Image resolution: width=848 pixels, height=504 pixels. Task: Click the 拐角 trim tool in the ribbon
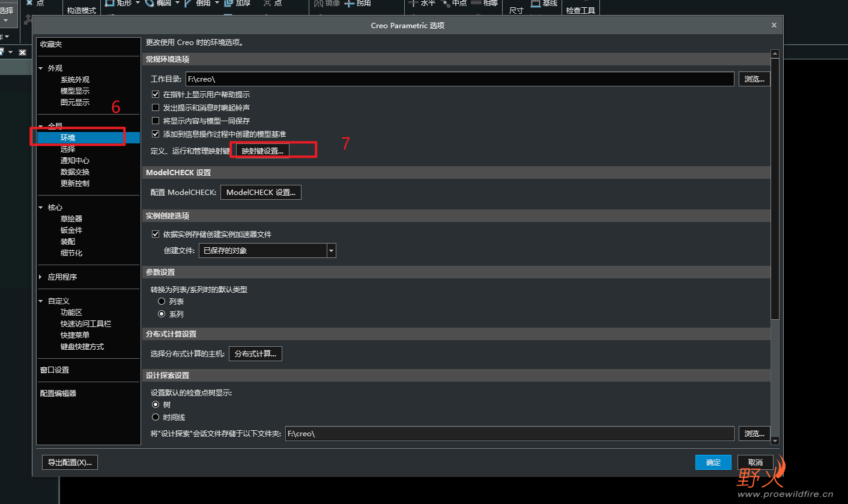358,3
